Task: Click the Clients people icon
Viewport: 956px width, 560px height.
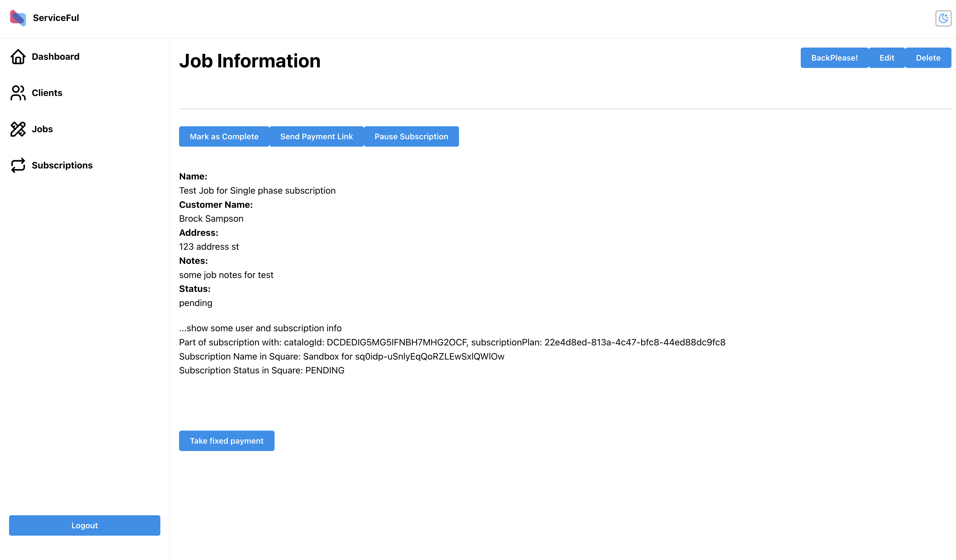Action: pyautogui.click(x=18, y=93)
